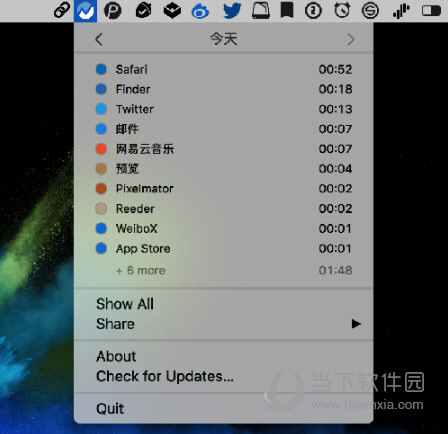Select the 邮件 usage row

[224, 129]
